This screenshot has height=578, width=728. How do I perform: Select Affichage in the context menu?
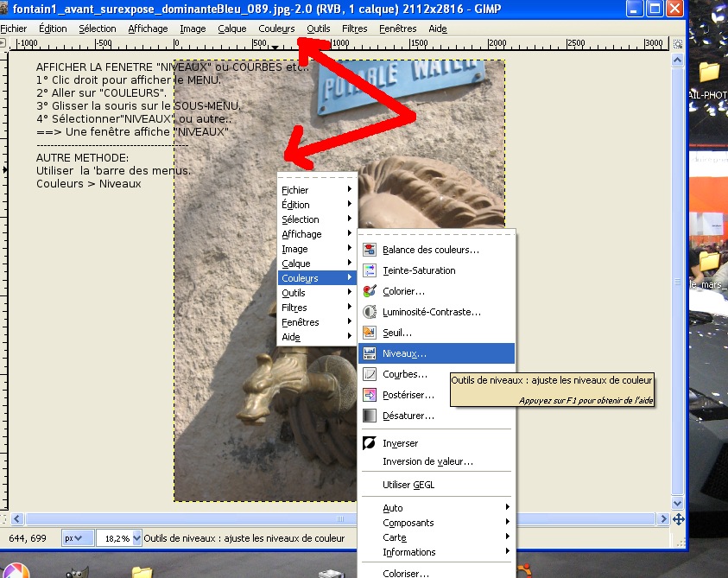click(x=317, y=234)
